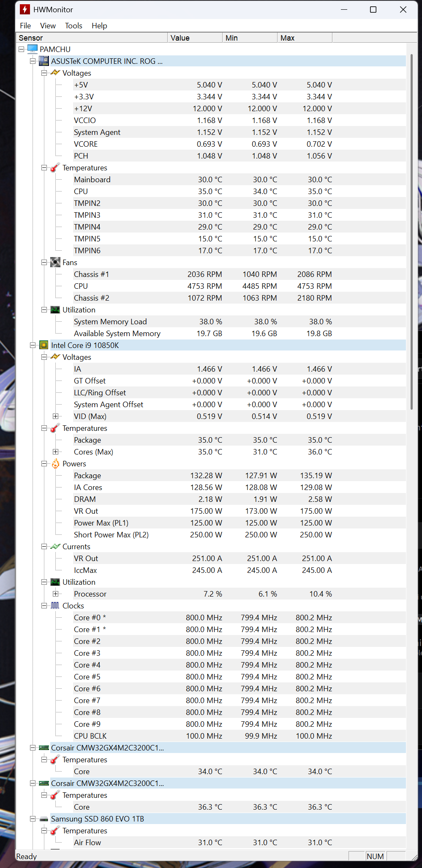
Task: Open the View menu
Action: point(48,25)
